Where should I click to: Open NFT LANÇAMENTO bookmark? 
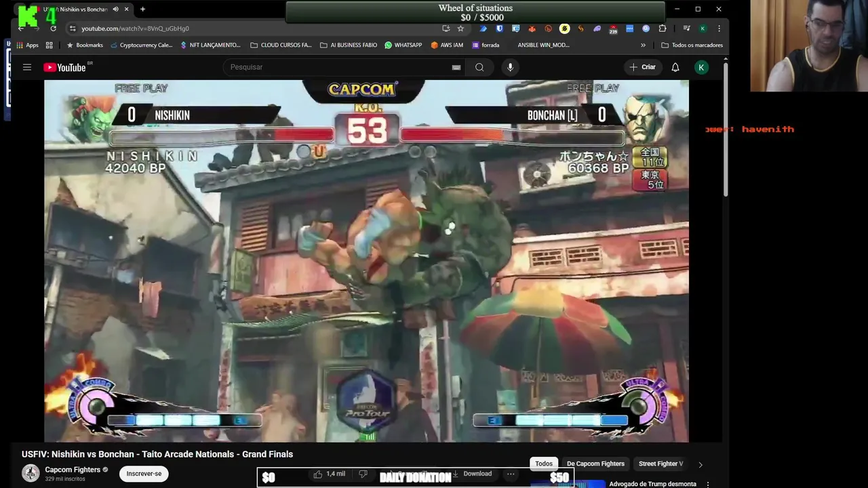(210, 45)
